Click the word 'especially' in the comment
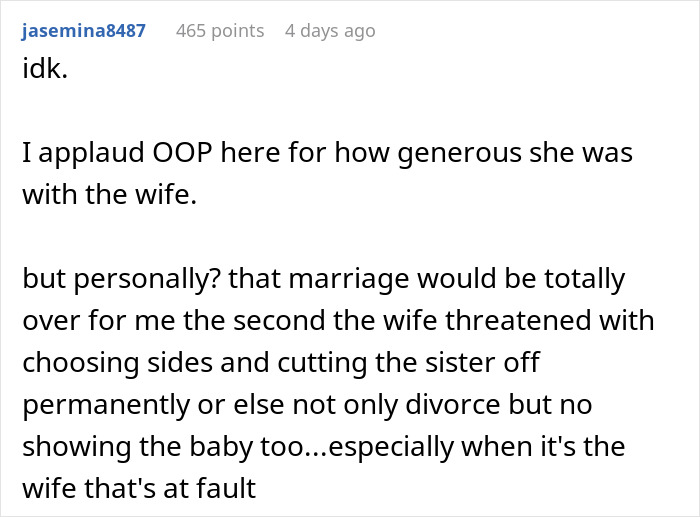 coord(392,448)
